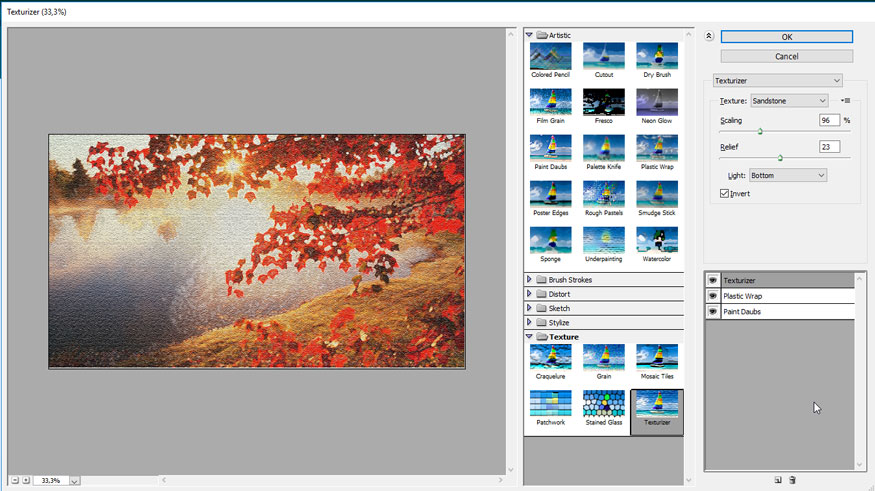
Task: Open the Light direction dropdown
Action: tap(788, 175)
